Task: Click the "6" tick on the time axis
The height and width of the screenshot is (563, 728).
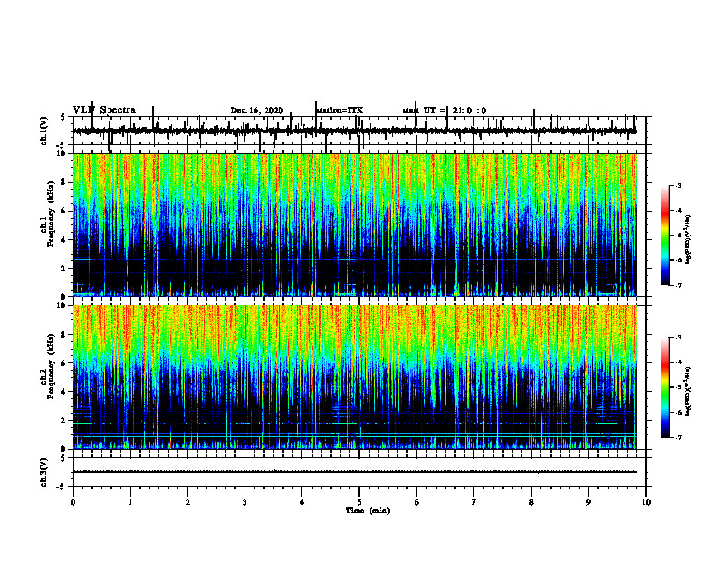Action: click(x=417, y=502)
